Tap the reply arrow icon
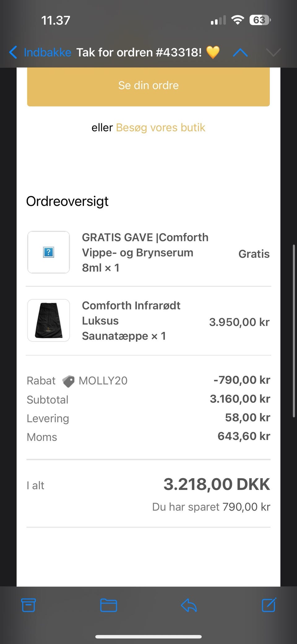Viewport: 297px width, 644px height. 189,605
